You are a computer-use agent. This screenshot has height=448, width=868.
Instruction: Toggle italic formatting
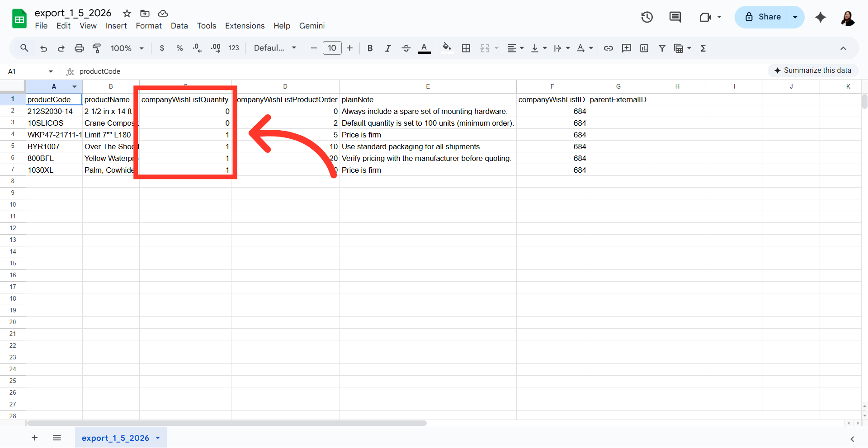(388, 48)
